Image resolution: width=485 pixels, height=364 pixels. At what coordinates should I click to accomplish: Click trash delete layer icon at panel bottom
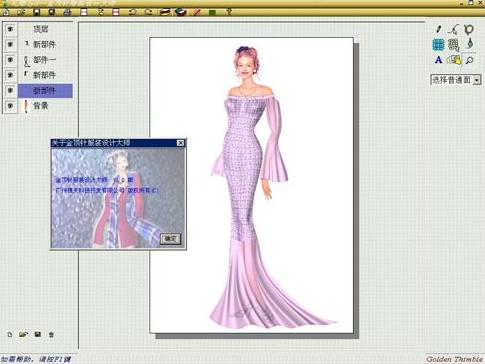coord(51,334)
